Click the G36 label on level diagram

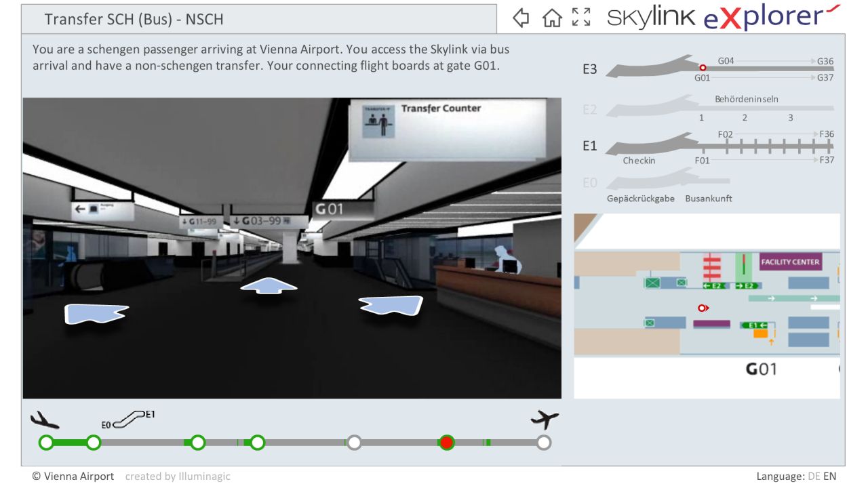pyautogui.click(x=825, y=61)
